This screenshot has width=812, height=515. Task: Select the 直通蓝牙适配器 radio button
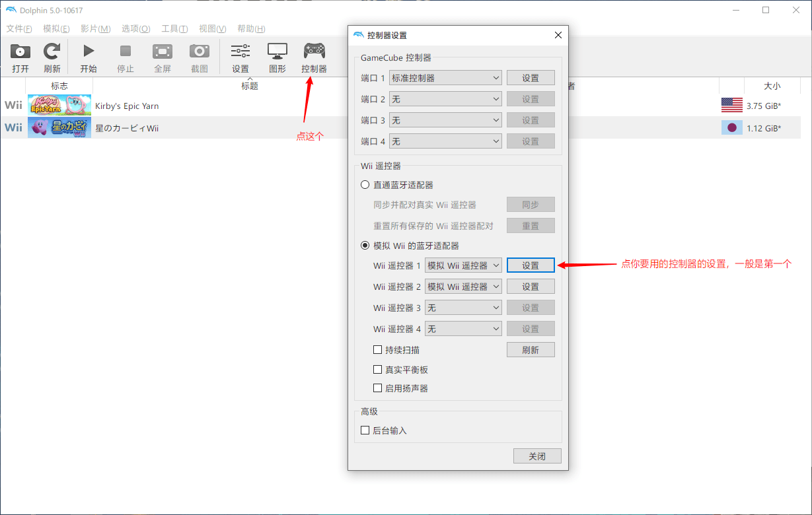coord(365,185)
